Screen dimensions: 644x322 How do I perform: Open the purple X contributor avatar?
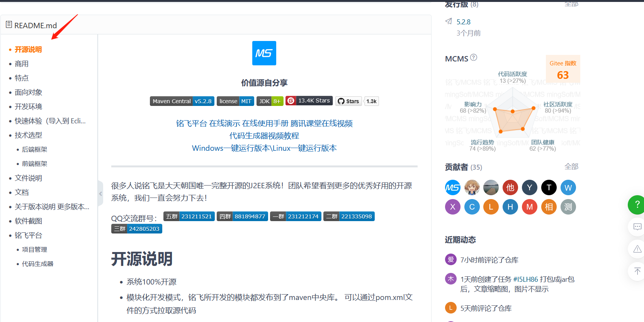coord(453,207)
